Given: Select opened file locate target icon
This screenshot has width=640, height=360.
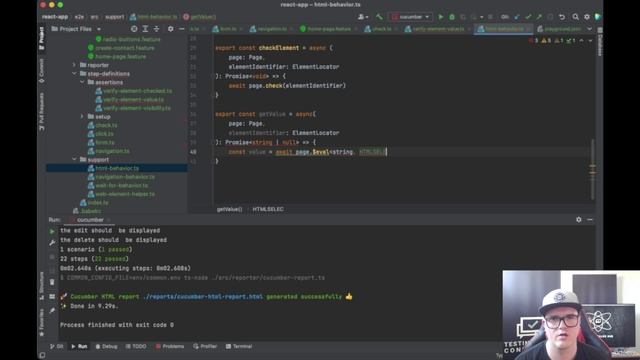Looking at the screenshot, I should [134, 29].
